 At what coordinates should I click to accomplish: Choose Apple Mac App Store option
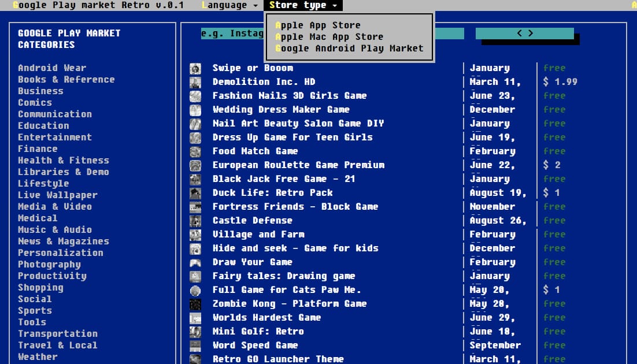click(x=329, y=36)
